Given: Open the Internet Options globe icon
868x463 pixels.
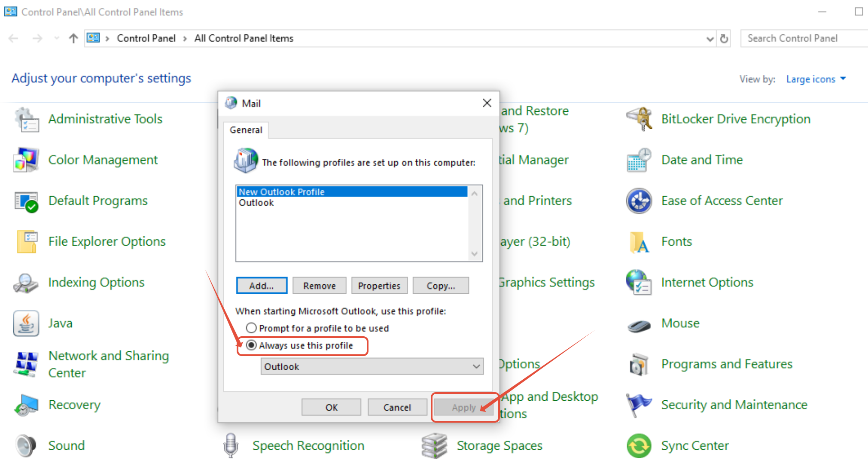Looking at the screenshot, I should pos(639,283).
